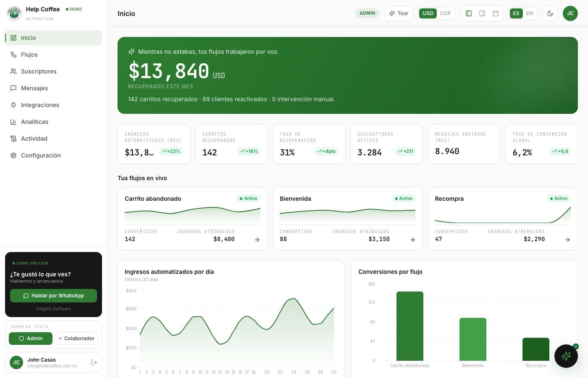Set language to EN
This screenshot has height=378, width=588.
pos(530,13)
